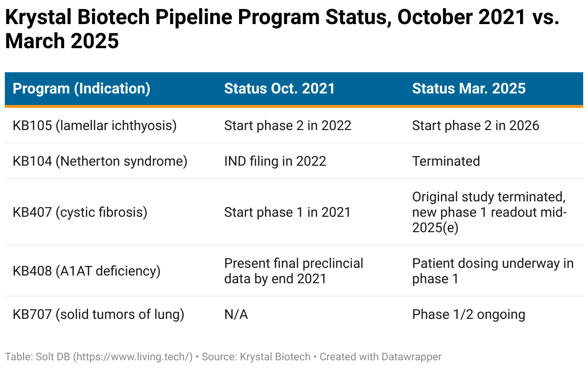
Task: Click the 'Present final preclincial data' cell
Action: (294, 271)
